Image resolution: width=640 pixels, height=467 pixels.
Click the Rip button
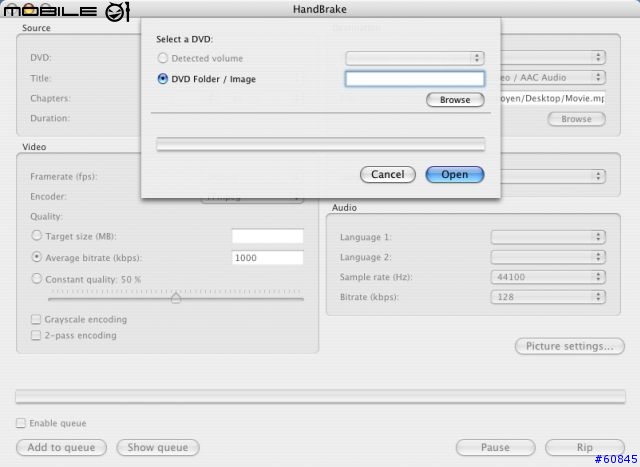tap(585, 447)
